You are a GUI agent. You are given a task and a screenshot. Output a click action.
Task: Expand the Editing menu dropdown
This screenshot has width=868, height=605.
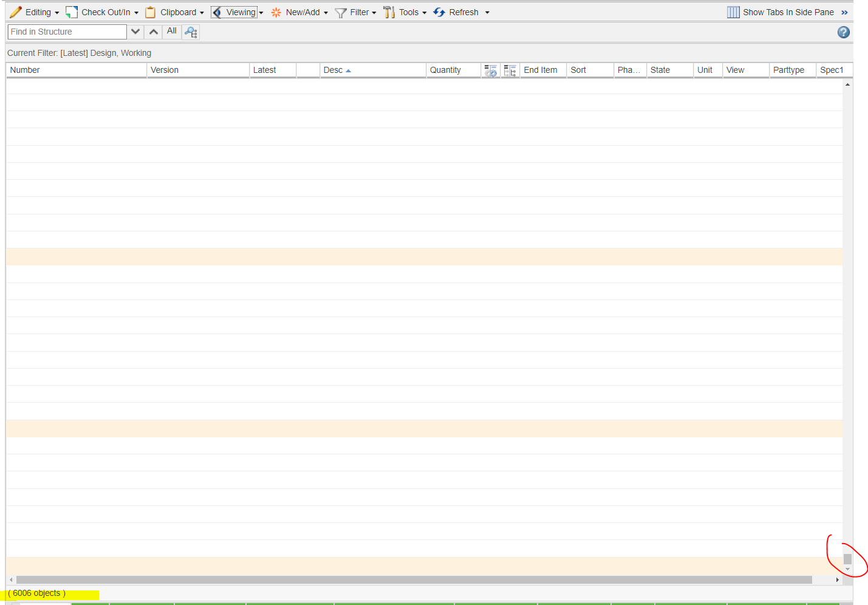pyautogui.click(x=58, y=12)
